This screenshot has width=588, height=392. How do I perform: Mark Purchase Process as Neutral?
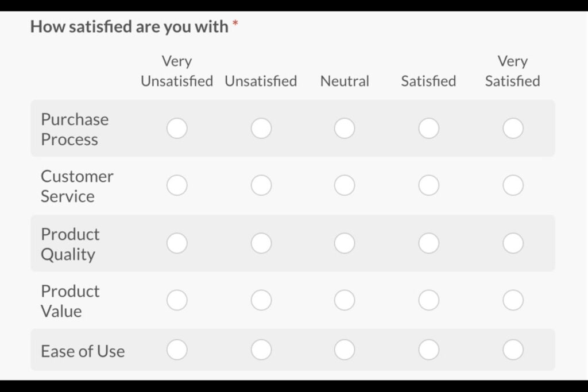pyautogui.click(x=345, y=129)
